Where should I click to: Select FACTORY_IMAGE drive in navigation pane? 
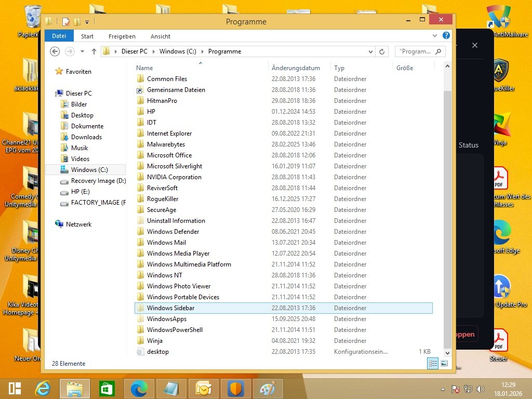click(x=98, y=203)
